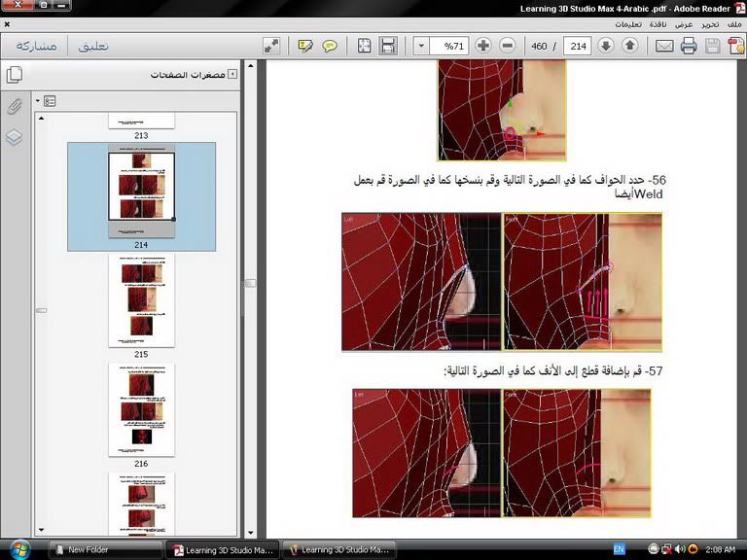Open the نافذة (Window) menu
Screen dimensions: 747x560
(x=658, y=24)
